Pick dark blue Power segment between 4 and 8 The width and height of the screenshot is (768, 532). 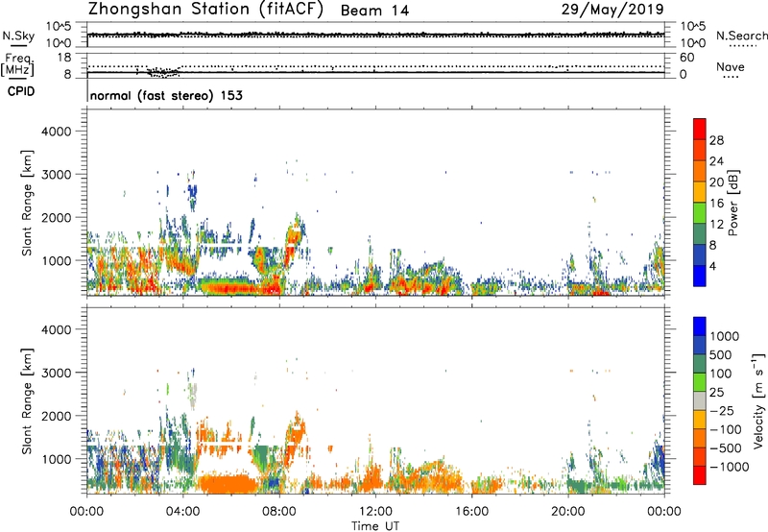tap(700, 254)
